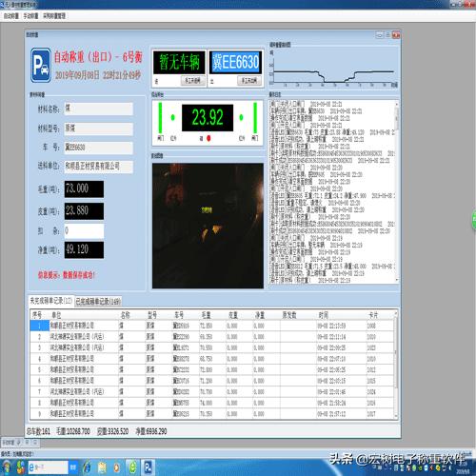476x476 pixels.
Task: Click the 序号 column header
Action: 37,315
